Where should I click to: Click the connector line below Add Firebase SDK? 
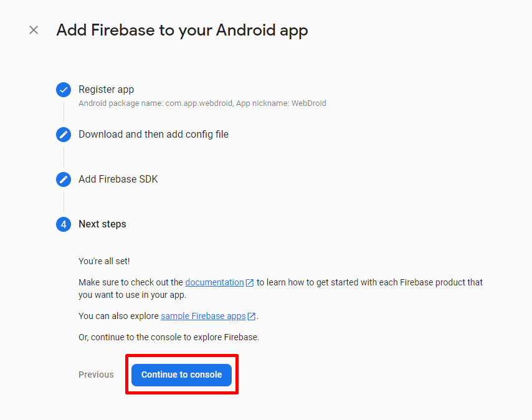pyautogui.click(x=64, y=202)
